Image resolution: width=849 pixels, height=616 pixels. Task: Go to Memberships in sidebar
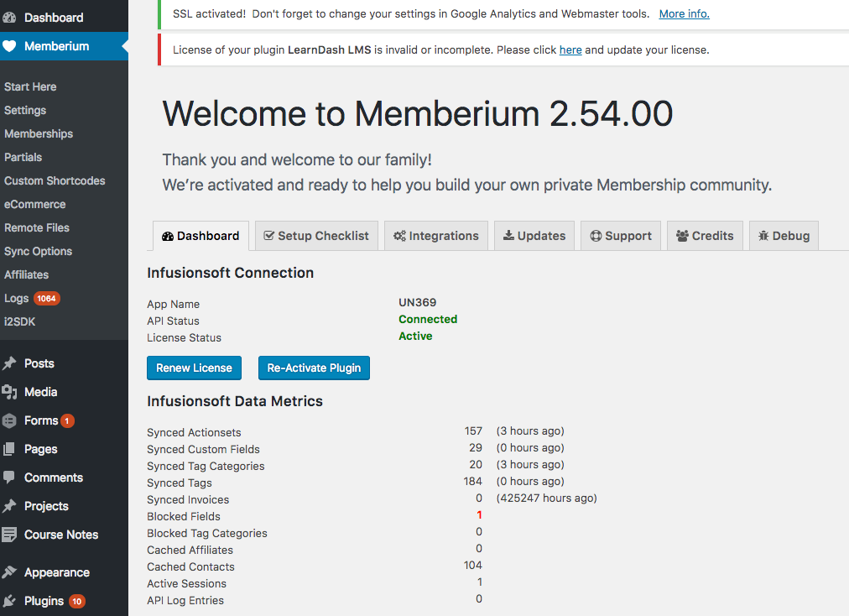(39, 133)
